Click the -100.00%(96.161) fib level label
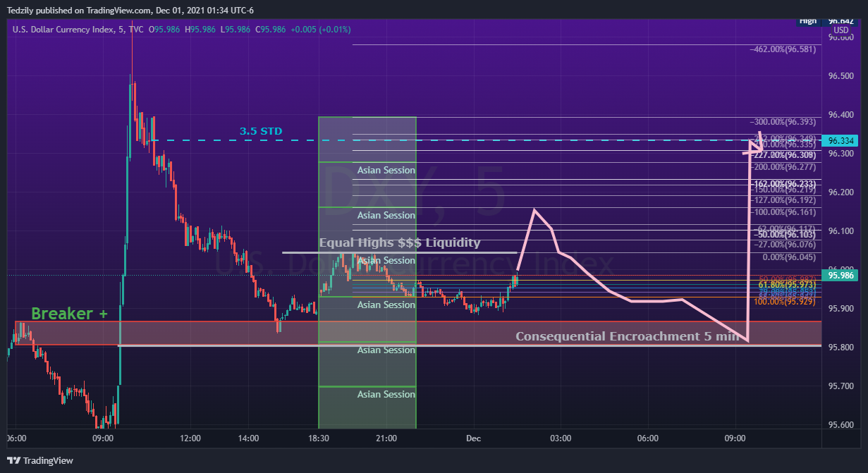The width and height of the screenshot is (868, 473). (783, 211)
